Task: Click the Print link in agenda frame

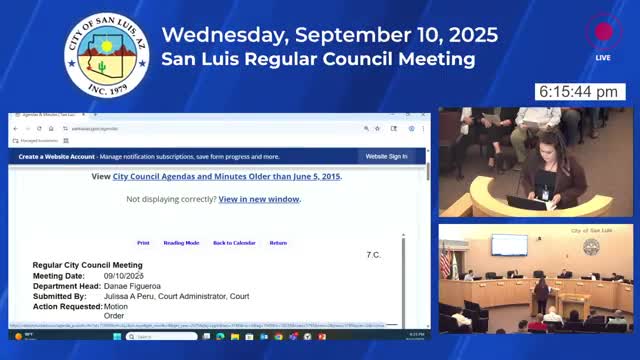Action: [143, 243]
